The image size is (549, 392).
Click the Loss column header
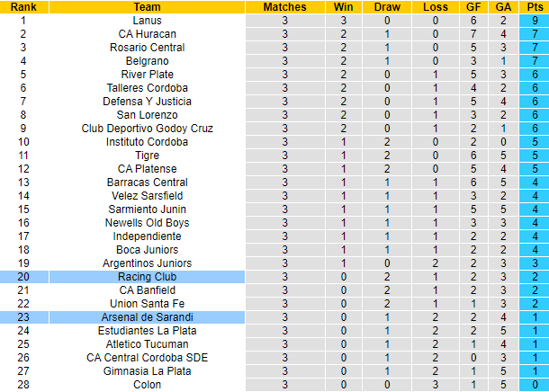(434, 6)
